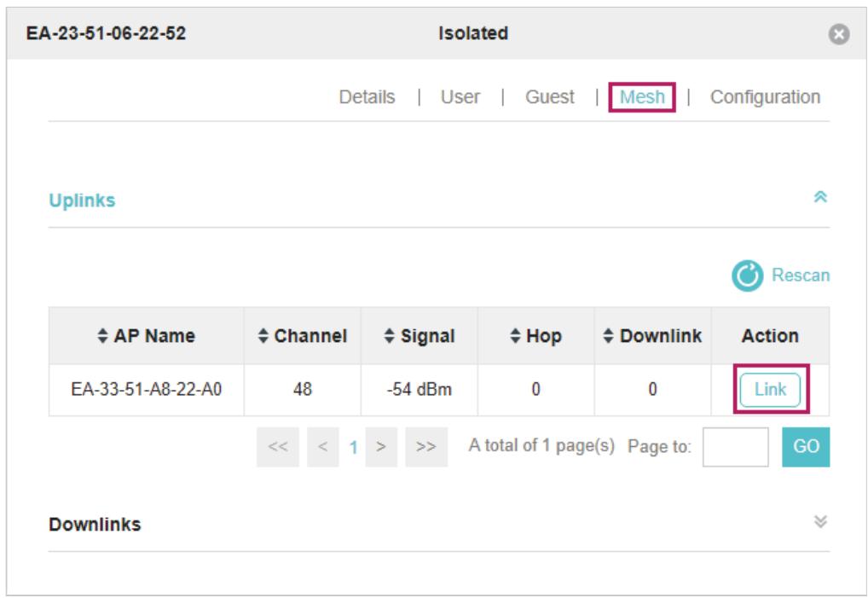Screen dimensions: 868x598
Task: Click the Uplinks section heading
Action: [82, 200]
